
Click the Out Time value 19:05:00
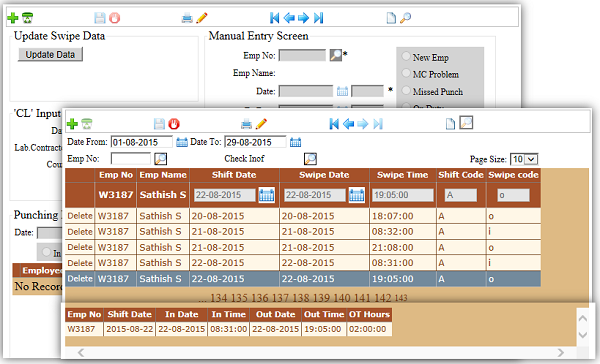[323, 329]
